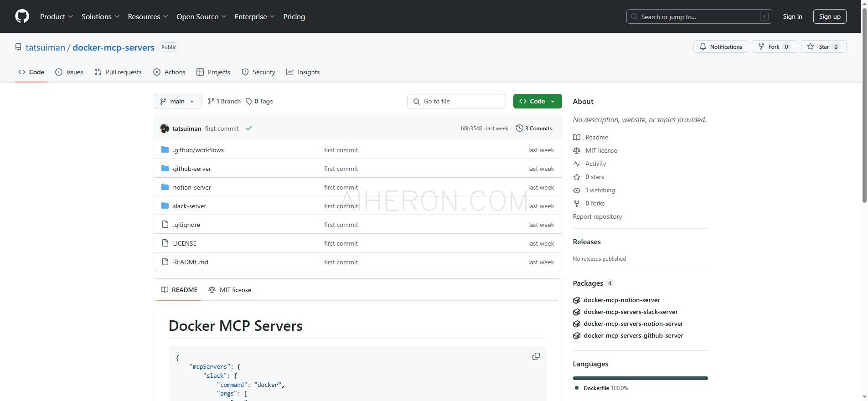Click the GitHub logo icon
This screenshot has width=868, height=401.
(x=22, y=16)
